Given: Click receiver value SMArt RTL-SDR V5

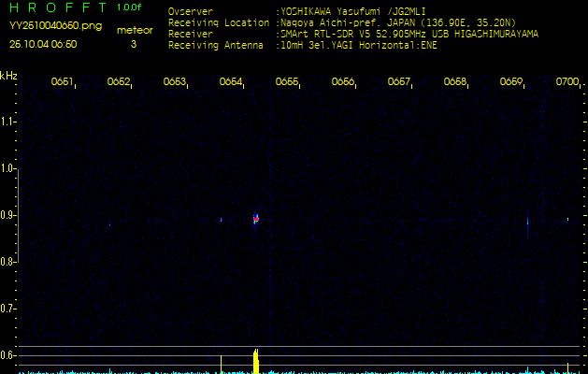Looking at the screenshot, I should pyautogui.click(x=325, y=35).
